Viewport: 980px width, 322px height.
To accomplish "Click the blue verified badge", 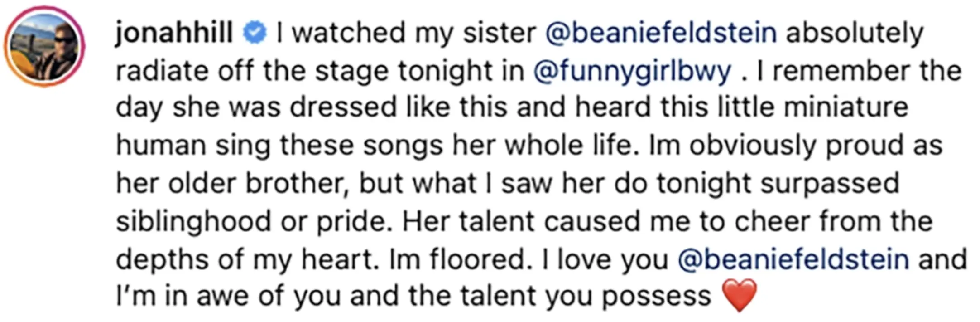I will (x=255, y=33).
